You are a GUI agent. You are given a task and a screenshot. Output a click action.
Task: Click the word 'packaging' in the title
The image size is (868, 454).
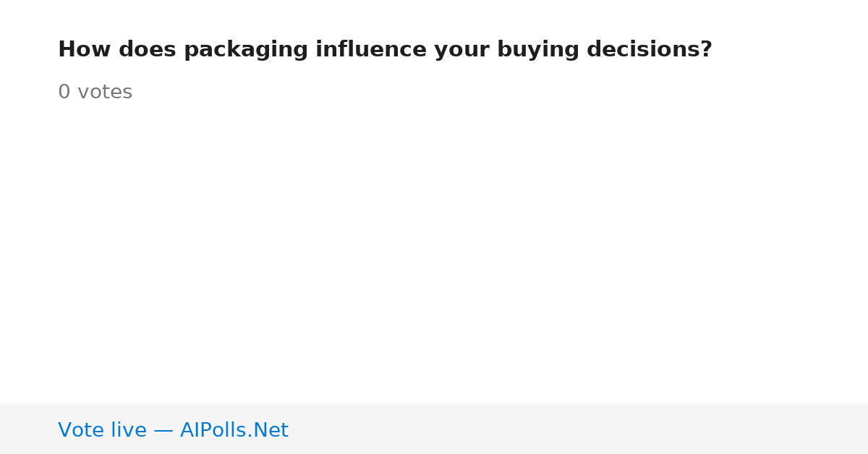[246, 51]
